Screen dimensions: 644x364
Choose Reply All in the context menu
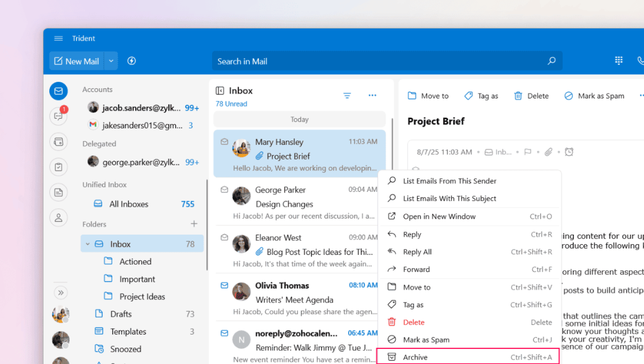tap(469, 252)
